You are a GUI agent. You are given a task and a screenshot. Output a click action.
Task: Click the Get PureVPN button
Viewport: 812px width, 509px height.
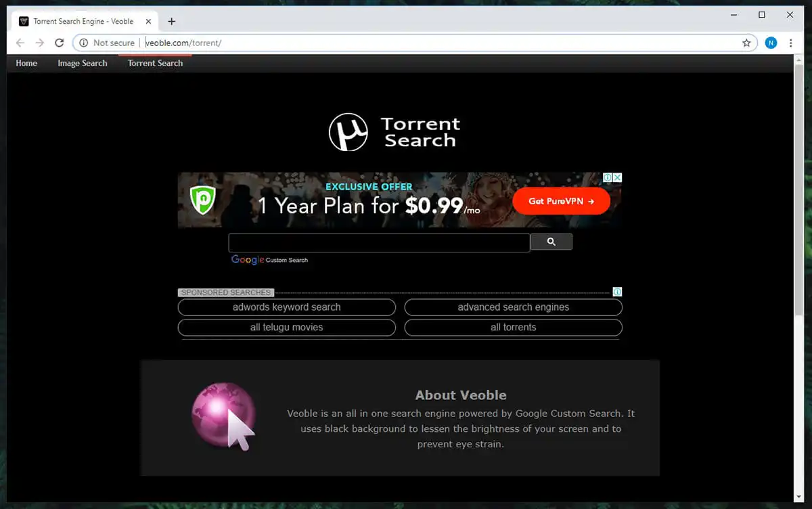coord(561,201)
